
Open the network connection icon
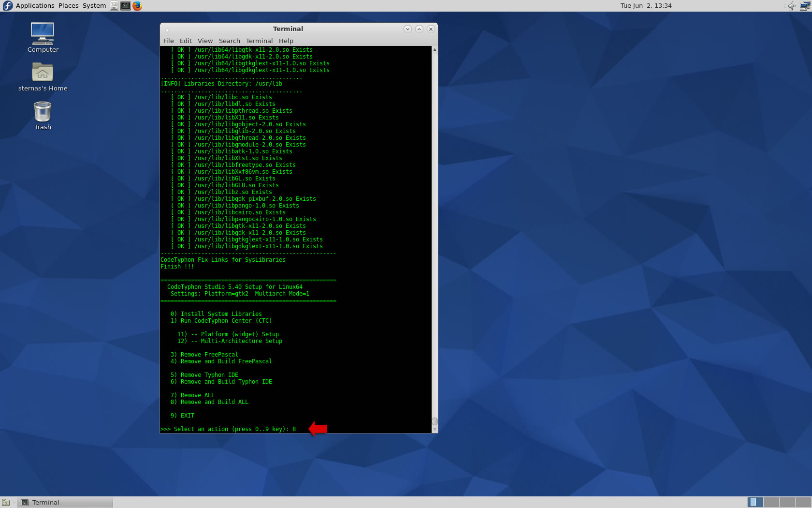pyautogui.click(x=805, y=6)
